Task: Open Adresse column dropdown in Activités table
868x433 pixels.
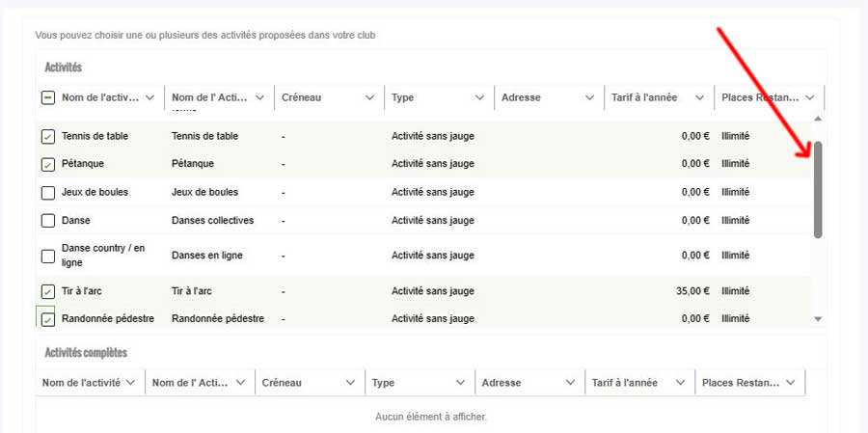Action: click(589, 98)
